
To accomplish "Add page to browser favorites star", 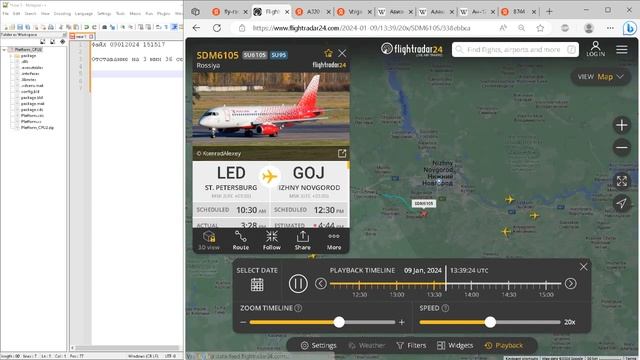I will (x=540, y=28).
